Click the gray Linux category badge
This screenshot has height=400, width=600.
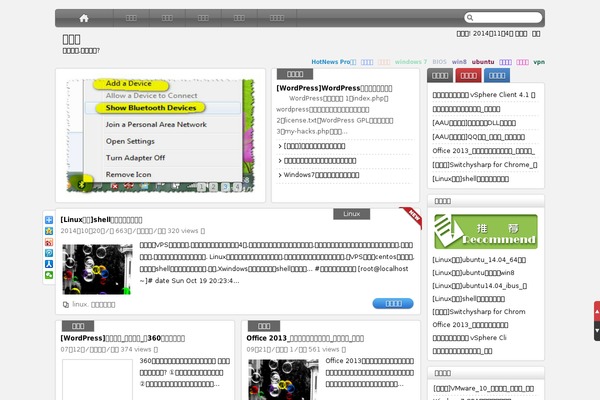(351, 214)
